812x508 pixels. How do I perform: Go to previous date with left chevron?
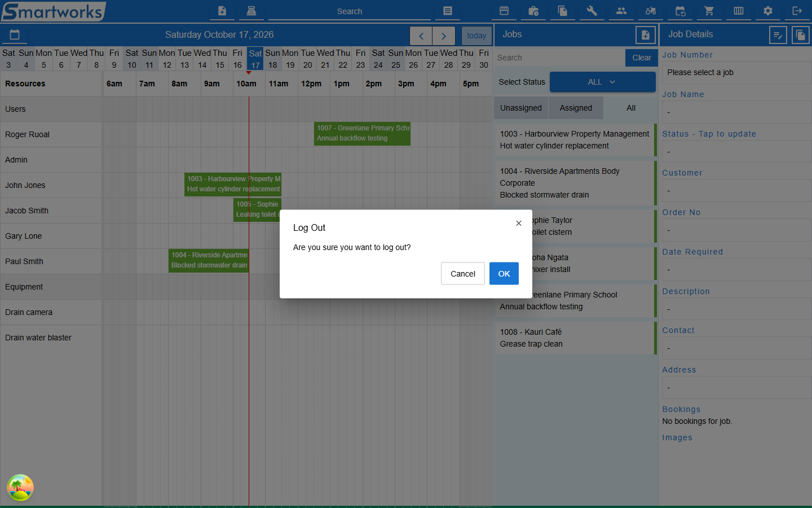(421, 36)
